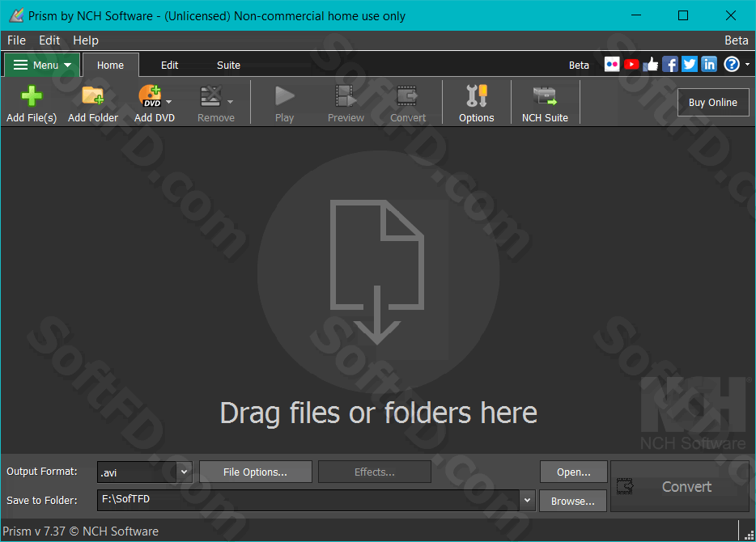The image size is (756, 542).
Task: Open the Help menu
Action: coord(86,40)
